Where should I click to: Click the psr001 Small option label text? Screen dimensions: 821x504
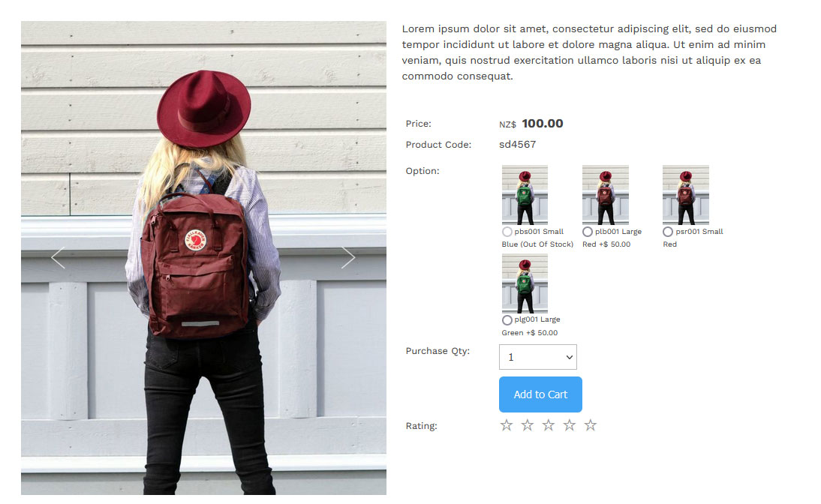point(699,232)
